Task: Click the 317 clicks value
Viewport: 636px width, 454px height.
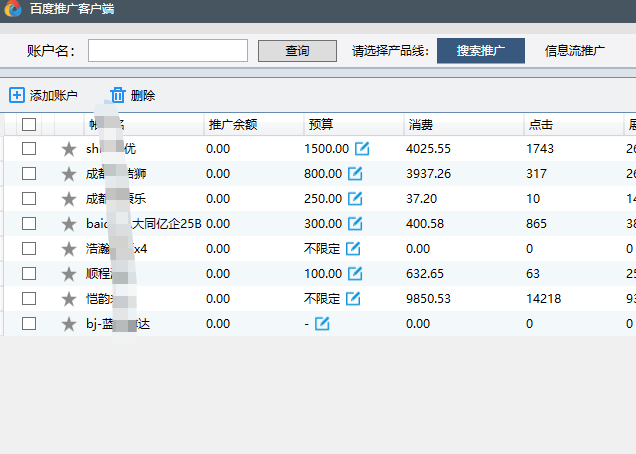Action: click(536, 174)
